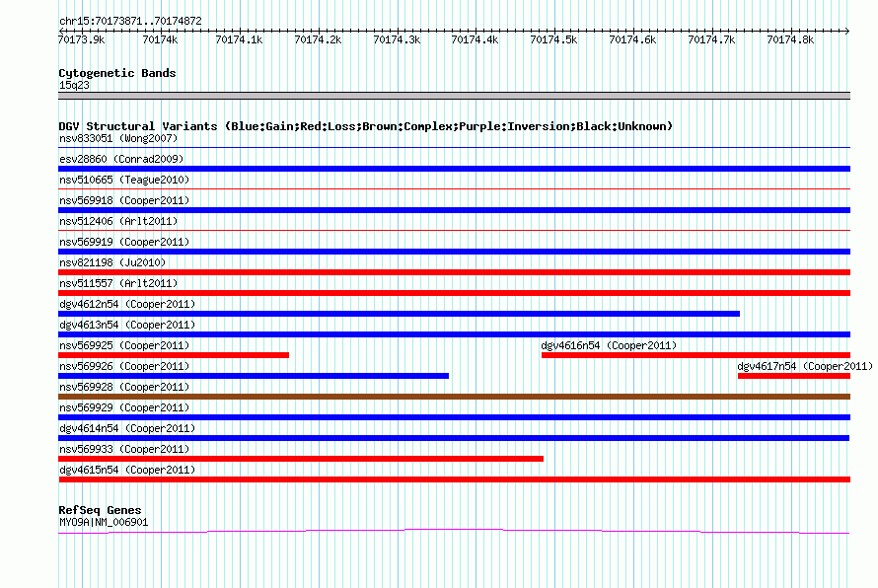Click the RefSeq Genes track title
The width and height of the screenshot is (878, 588).
pos(100,510)
